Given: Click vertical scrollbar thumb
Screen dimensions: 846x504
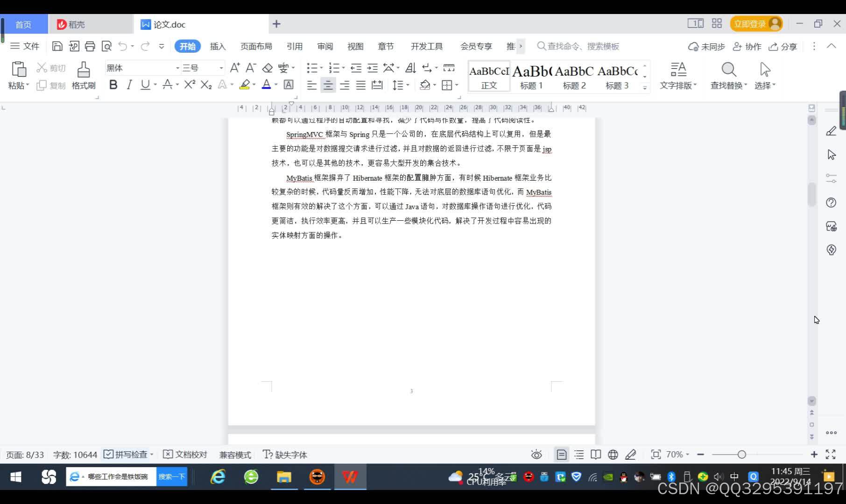Looking at the screenshot, I should coord(811,195).
